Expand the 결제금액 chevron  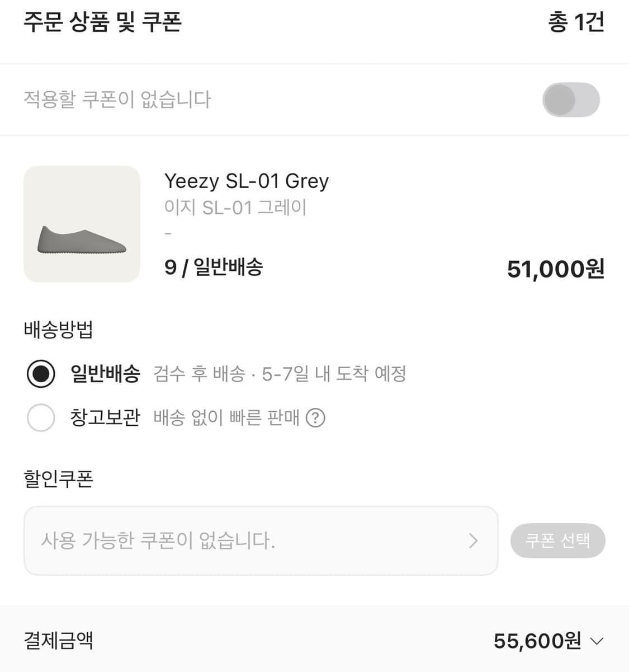pos(597,641)
